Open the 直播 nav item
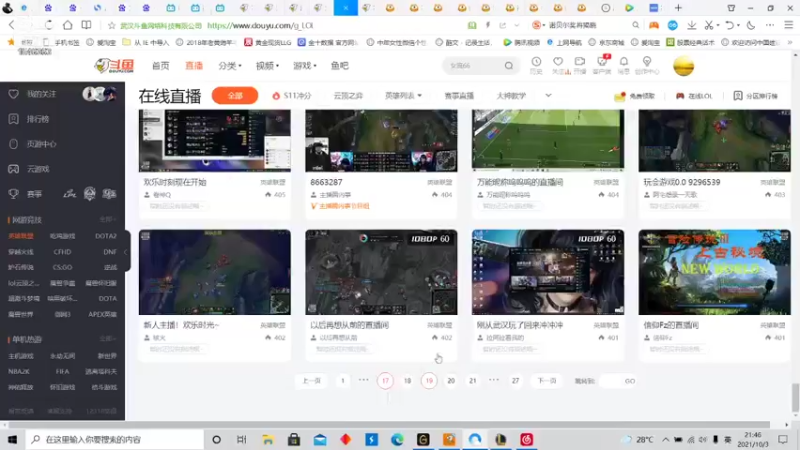 tap(194, 66)
